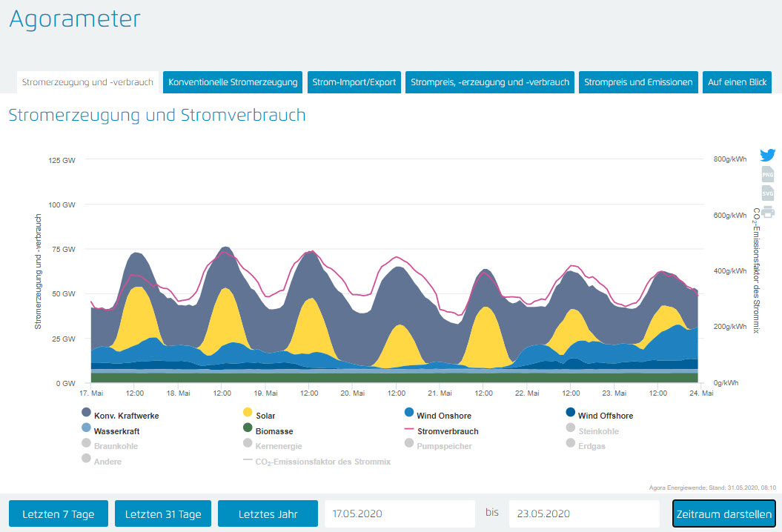Hide Wind Offshore in the chart
The image size is (782, 532).
(x=605, y=416)
